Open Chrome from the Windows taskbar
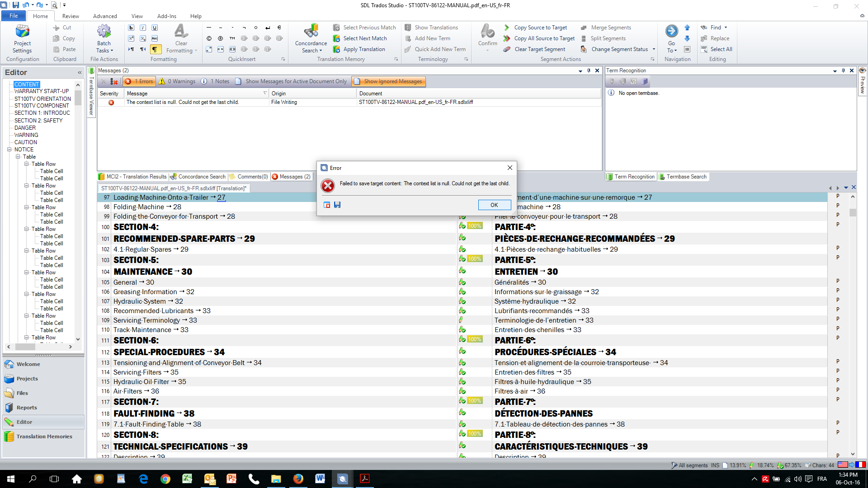Image resolution: width=868 pixels, height=488 pixels. click(x=165, y=479)
